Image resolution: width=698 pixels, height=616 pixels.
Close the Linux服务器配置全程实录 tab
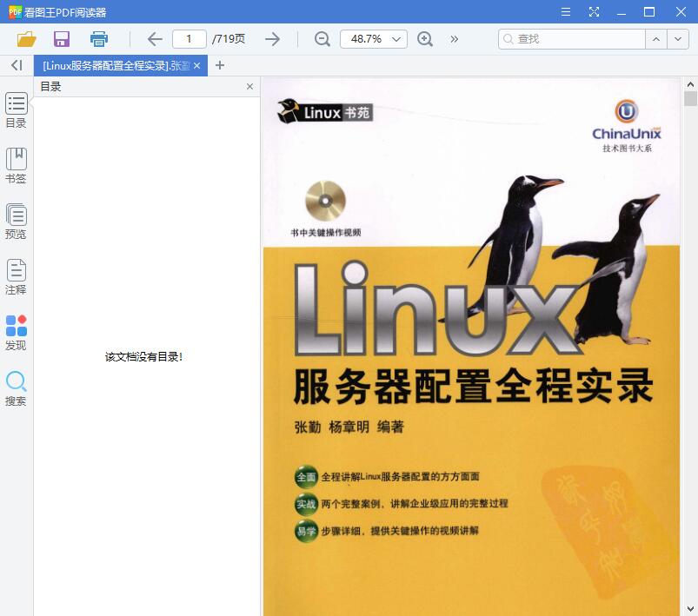pos(196,66)
